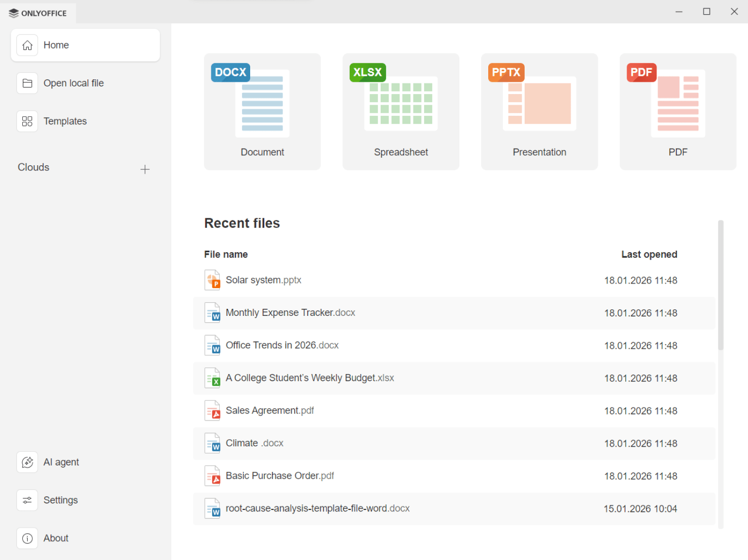Open Monthly Expense Tracker.docx

click(290, 313)
